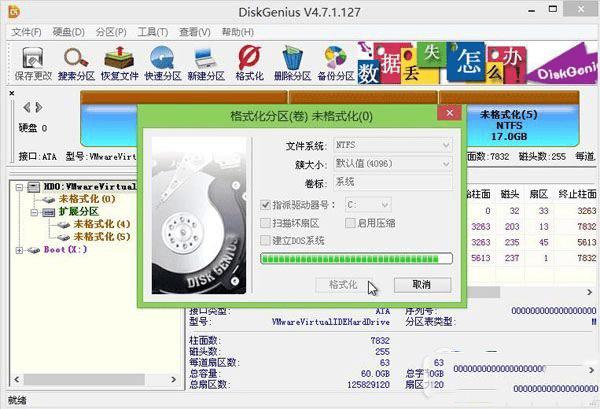Viewport: 600px width, 409px height.
Task: Enable 启用压缩 checkbox
Action: tap(350, 223)
